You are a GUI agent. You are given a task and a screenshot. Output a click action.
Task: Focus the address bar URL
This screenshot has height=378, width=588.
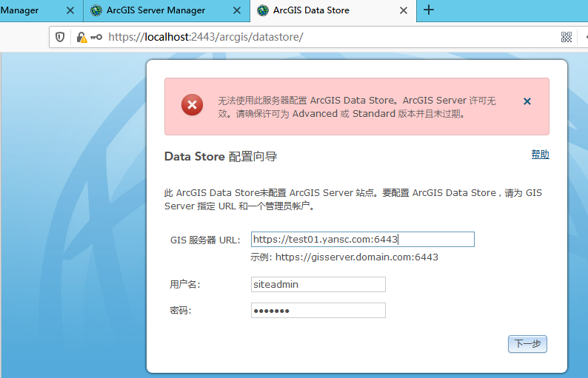205,37
